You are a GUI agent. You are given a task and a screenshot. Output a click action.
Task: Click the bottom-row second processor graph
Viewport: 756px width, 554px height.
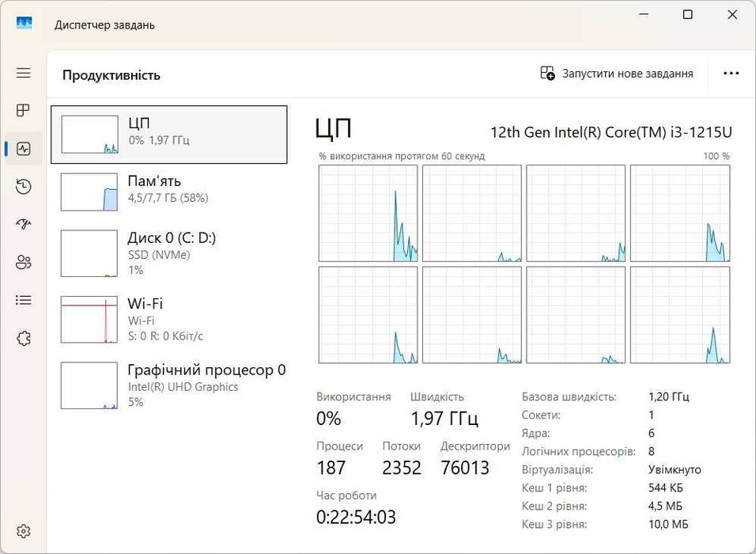[x=472, y=315]
